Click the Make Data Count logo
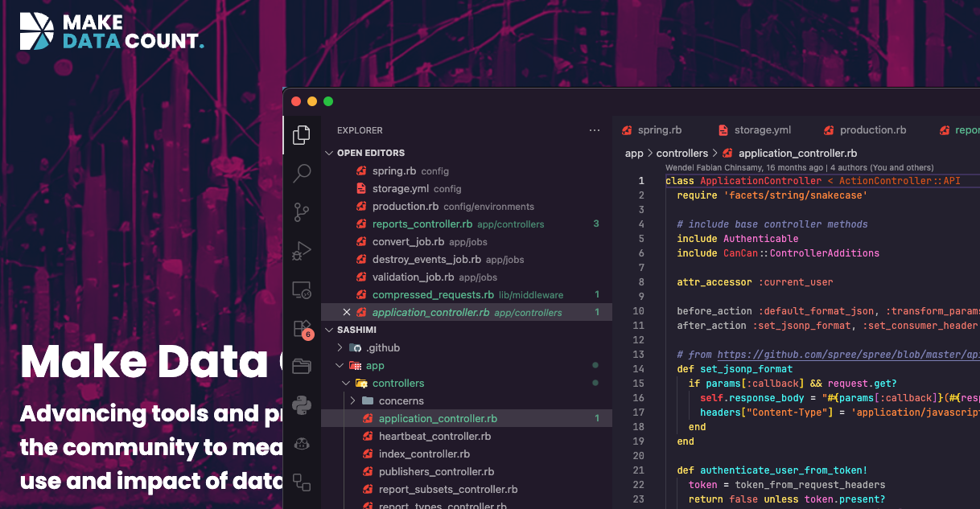Viewport: 980px width, 509px height. point(112,31)
